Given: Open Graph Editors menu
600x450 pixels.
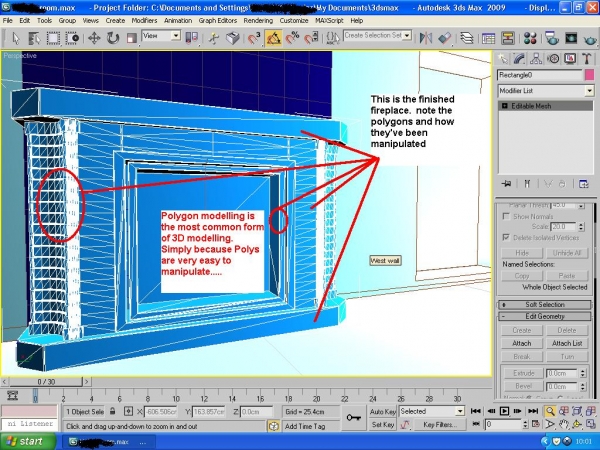Looking at the screenshot, I should 218,21.
